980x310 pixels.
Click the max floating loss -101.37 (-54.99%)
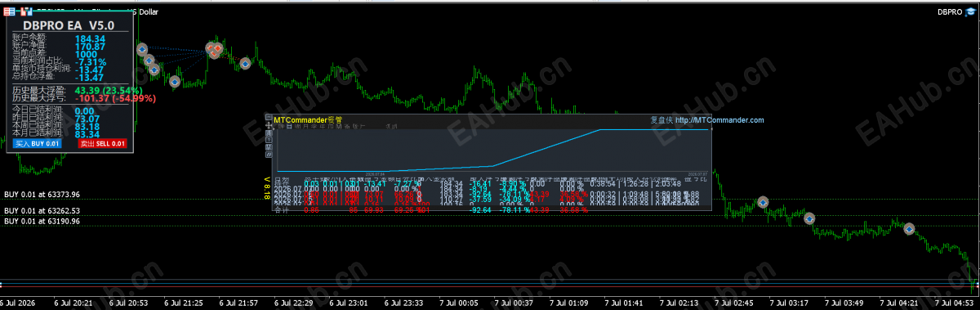click(114, 98)
